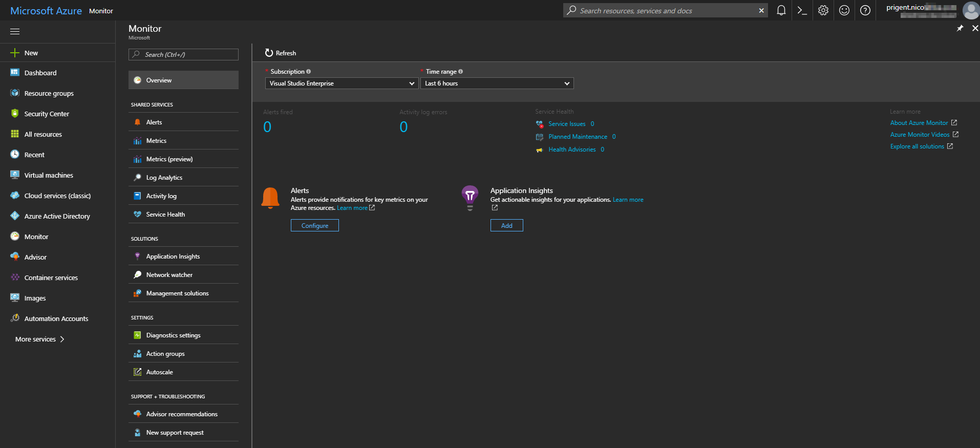Click Learn more under Application Insights
Image resolution: width=980 pixels, height=448 pixels.
[x=628, y=200]
